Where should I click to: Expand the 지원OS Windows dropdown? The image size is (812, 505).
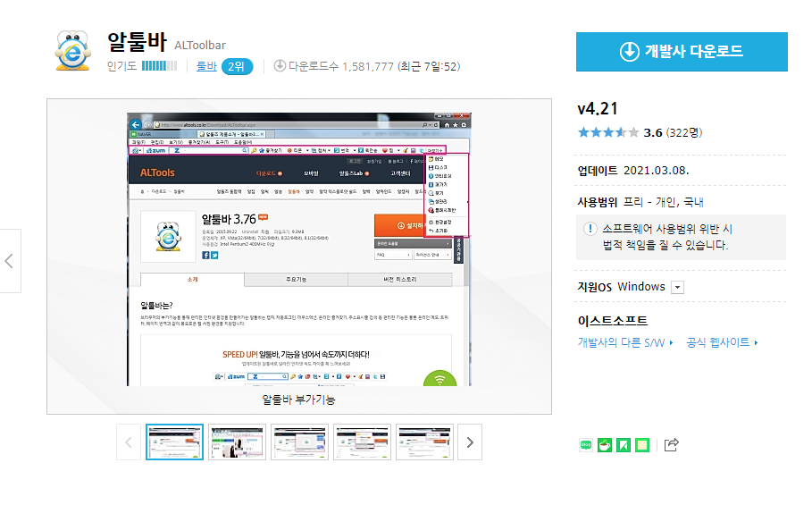tap(677, 287)
